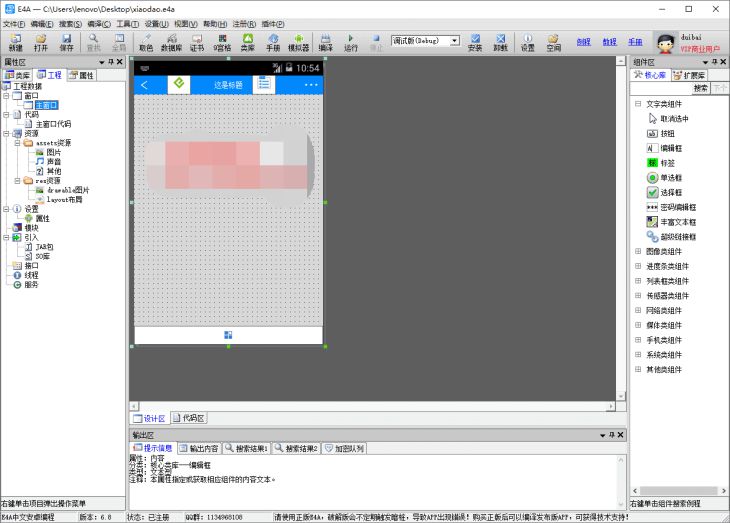Screen dimensions: 730x523
Task: Open the 数据库 database tool
Action: coord(171,42)
